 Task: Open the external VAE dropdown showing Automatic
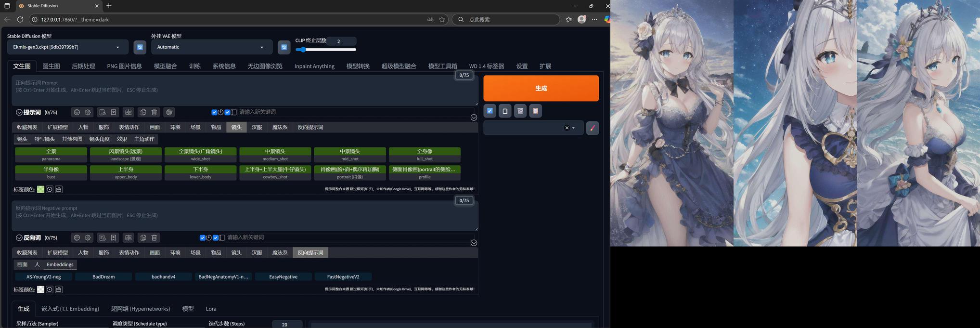(211, 47)
